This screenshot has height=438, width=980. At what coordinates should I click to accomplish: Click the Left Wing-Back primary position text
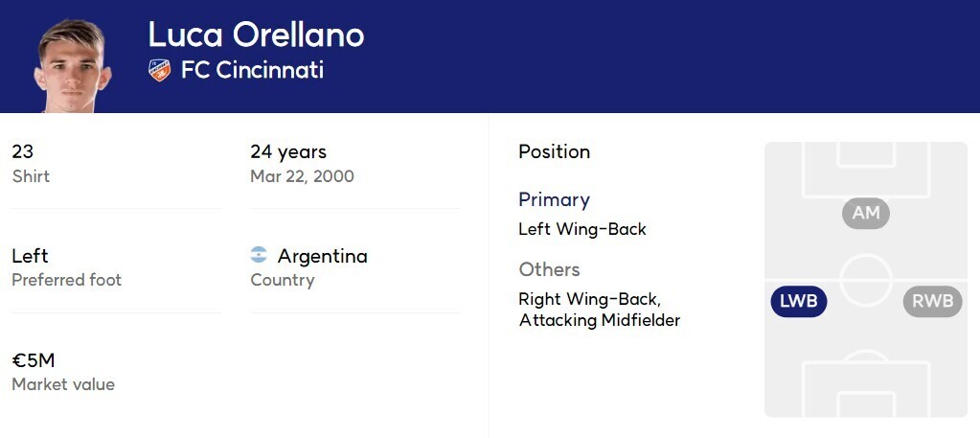(x=582, y=229)
